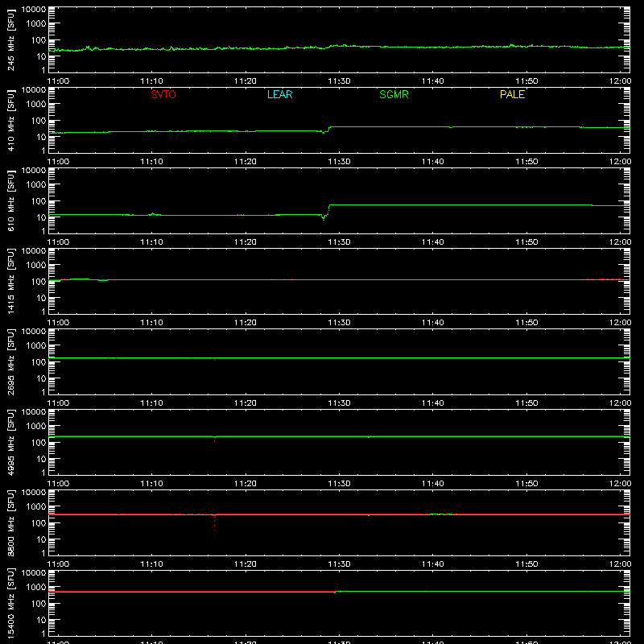This screenshot has width=644, height=644.
Task: Click the 100 tick on 610 MHz axis
Action: tap(39, 200)
